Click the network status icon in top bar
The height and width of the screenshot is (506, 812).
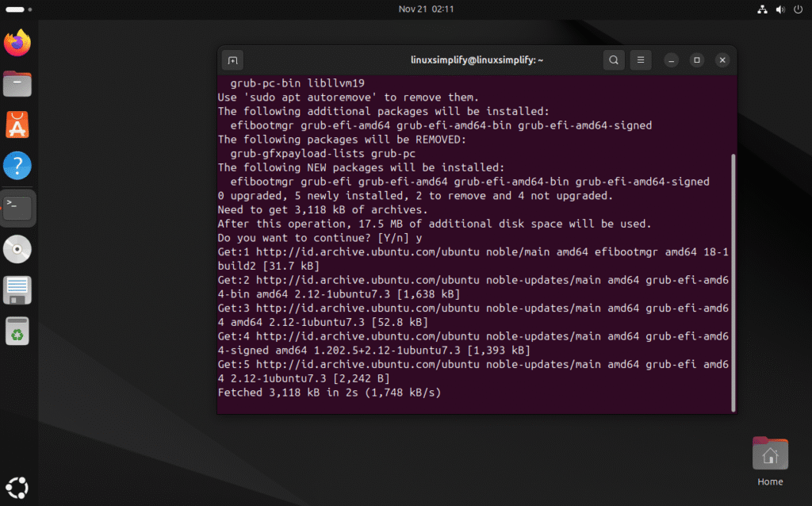click(x=762, y=10)
